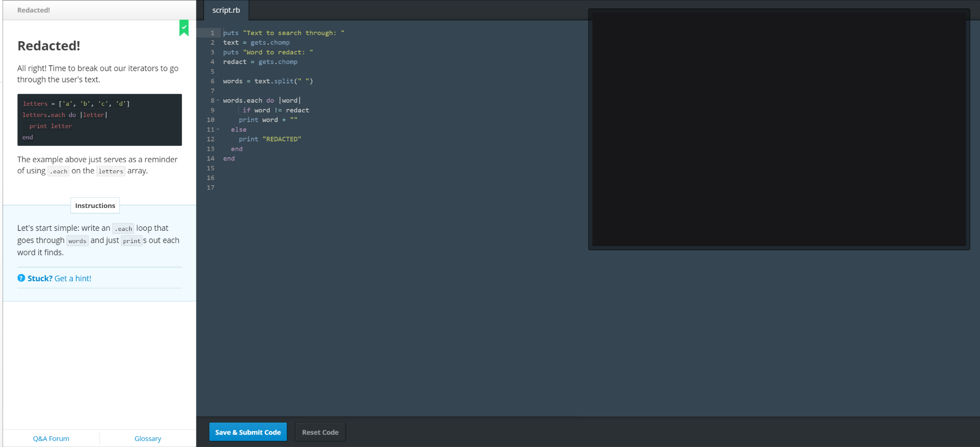This screenshot has width=980, height=447.
Task: Click the letters example code block
Action: coord(99,120)
